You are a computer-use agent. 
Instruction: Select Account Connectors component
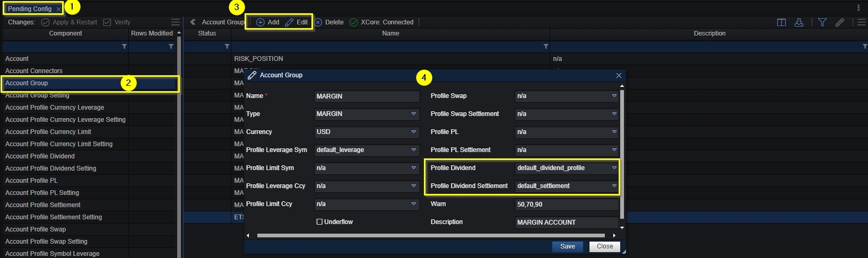[x=89, y=71]
